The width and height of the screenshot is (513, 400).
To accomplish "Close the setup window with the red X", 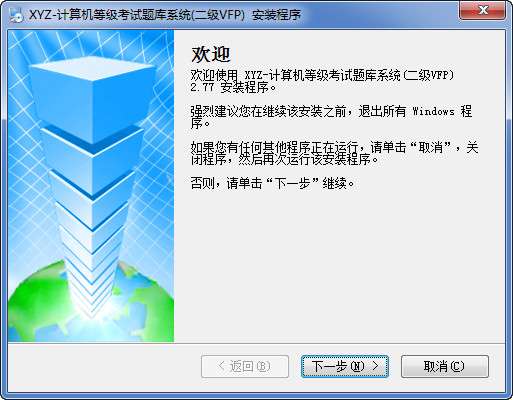I will tap(483, 10).
